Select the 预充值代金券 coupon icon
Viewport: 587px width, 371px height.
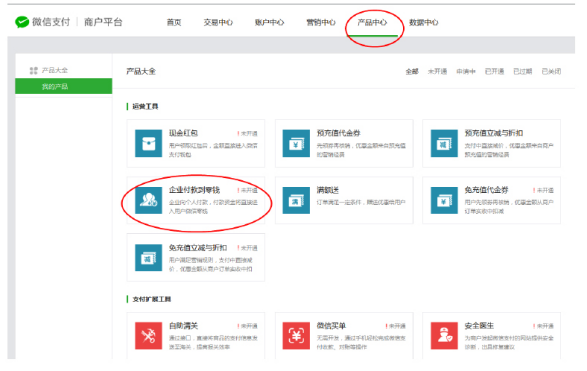(x=296, y=143)
